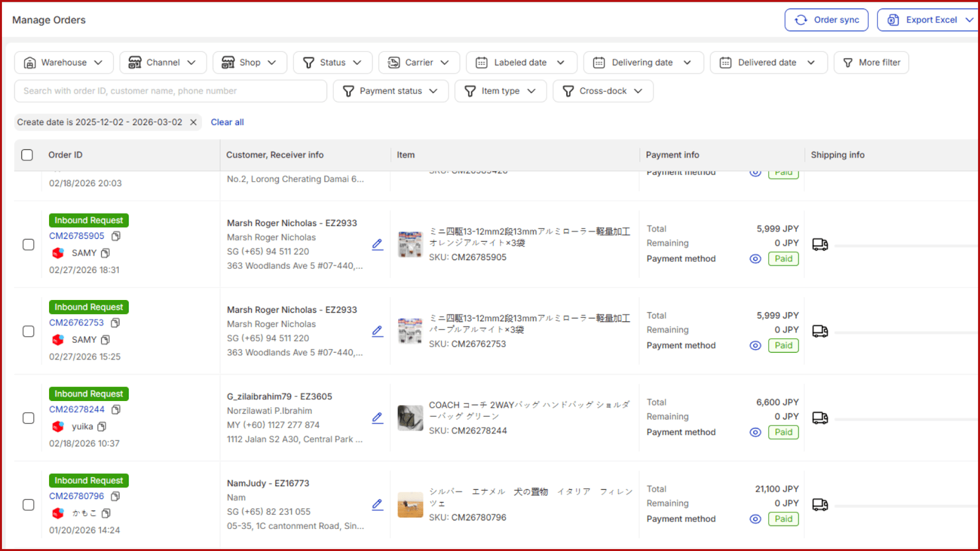
Task: View payment details eye icon for CM26762753
Action: coord(755,346)
